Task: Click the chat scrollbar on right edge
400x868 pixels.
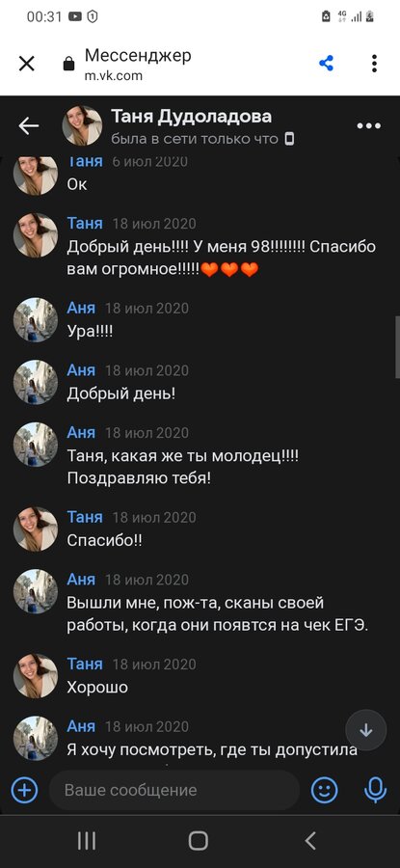Action: [x=397, y=347]
